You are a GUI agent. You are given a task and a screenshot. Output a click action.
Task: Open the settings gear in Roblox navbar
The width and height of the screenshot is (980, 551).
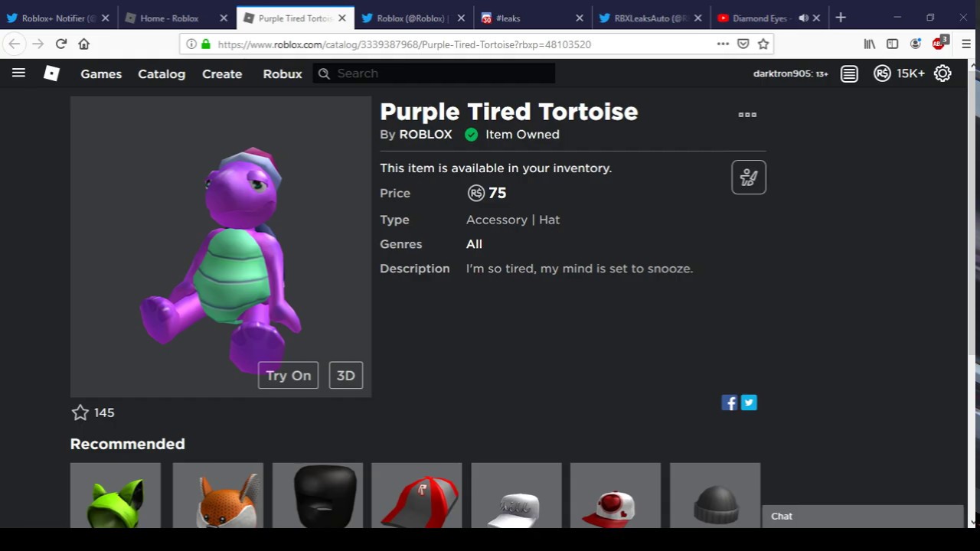(x=942, y=73)
